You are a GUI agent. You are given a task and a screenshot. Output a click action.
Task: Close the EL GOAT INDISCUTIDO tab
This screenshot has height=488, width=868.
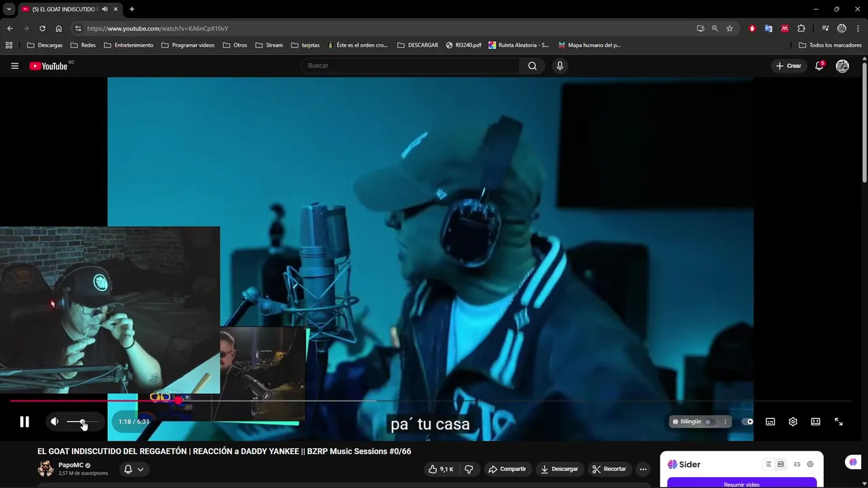115,9
